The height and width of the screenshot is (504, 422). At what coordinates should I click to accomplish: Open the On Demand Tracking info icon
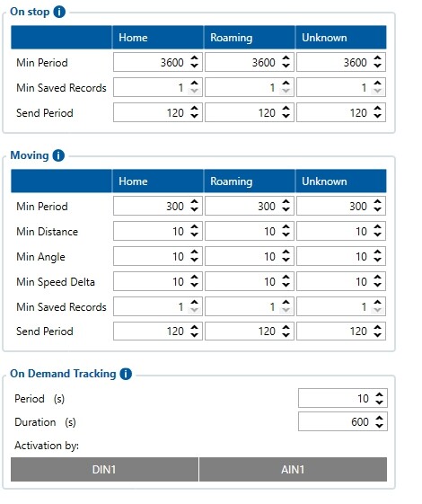tap(126, 374)
